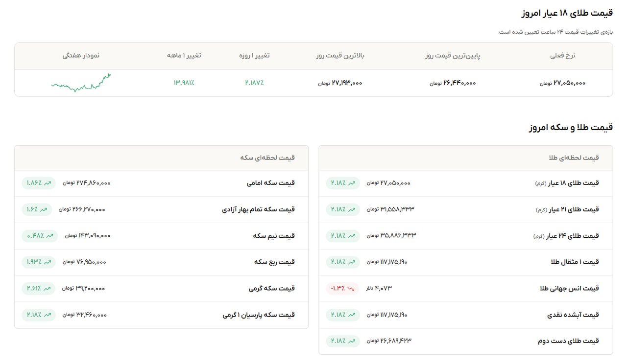Click the نرخ فعلی column header
The width and height of the screenshot is (627, 364).
(563, 56)
